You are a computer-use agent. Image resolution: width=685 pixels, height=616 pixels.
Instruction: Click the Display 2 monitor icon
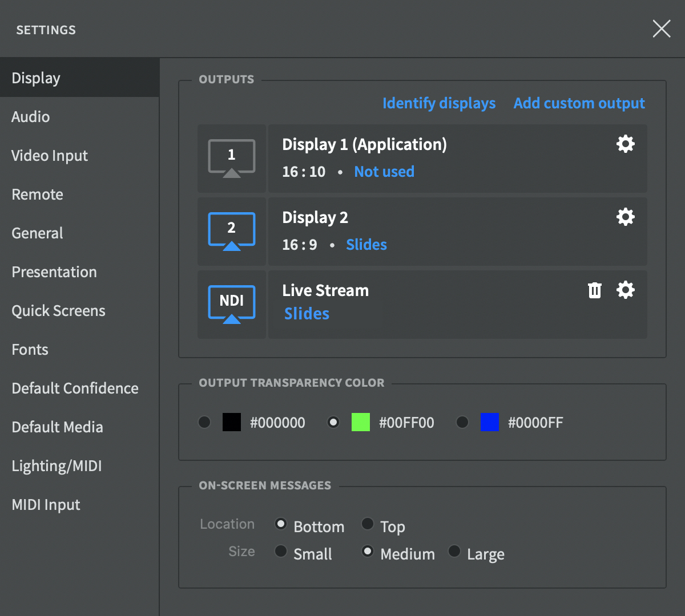[231, 231]
